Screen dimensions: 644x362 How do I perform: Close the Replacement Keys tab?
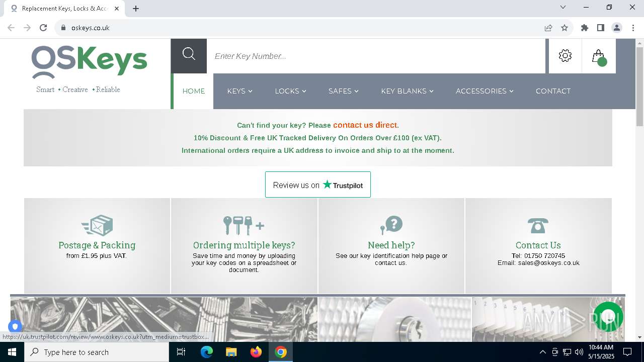(x=117, y=9)
